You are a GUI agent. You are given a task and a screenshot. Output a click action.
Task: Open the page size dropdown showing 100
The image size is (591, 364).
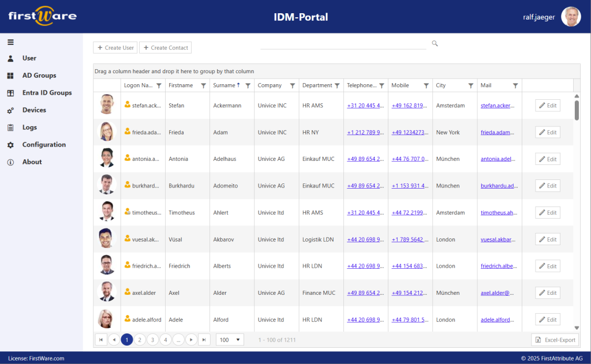point(230,340)
